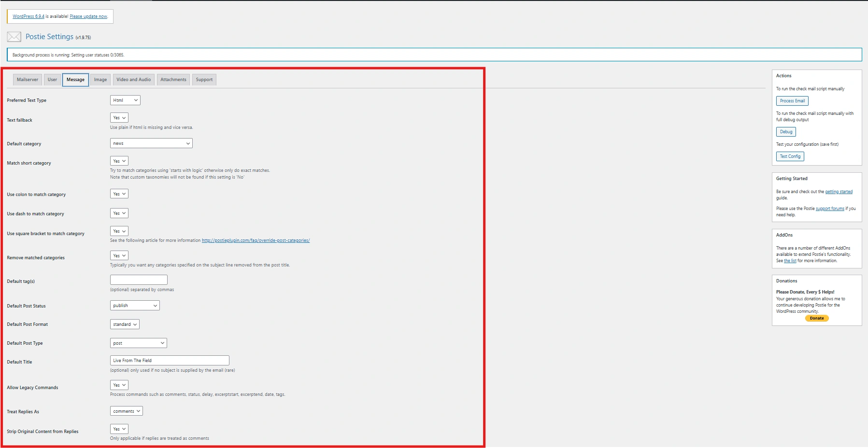Open the override-post-categories FAQ link

pos(256,240)
